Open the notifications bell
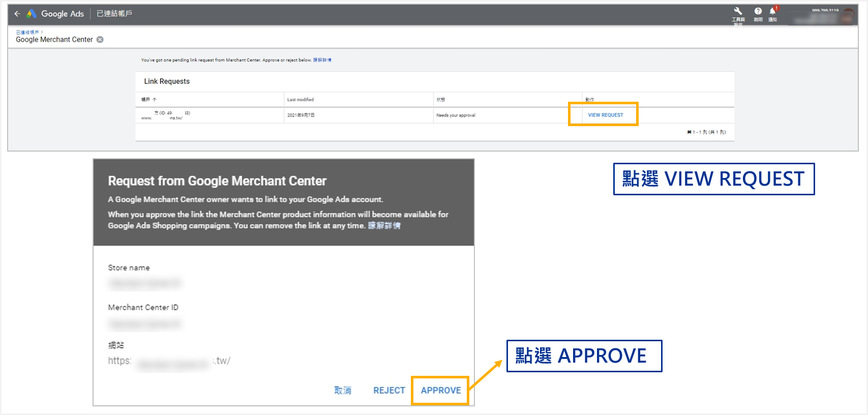Viewport: 868px width, 415px height. (x=772, y=11)
